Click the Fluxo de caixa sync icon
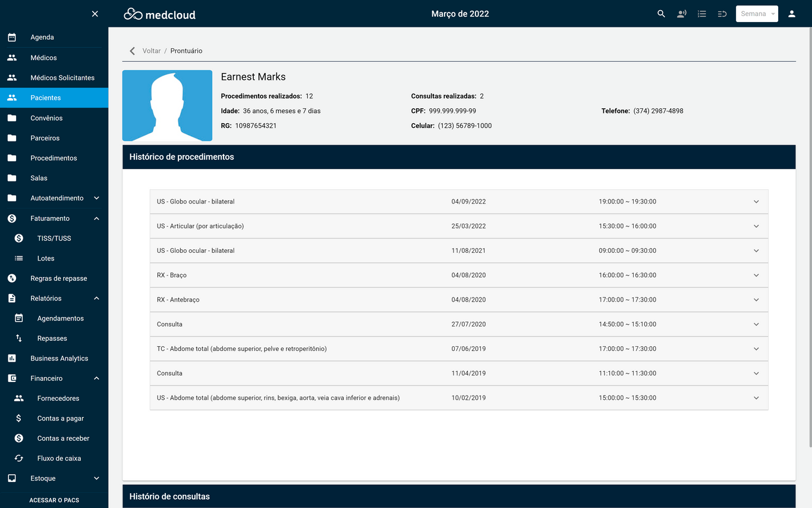The height and width of the screenshot is (508, 812). coord(18,458)
